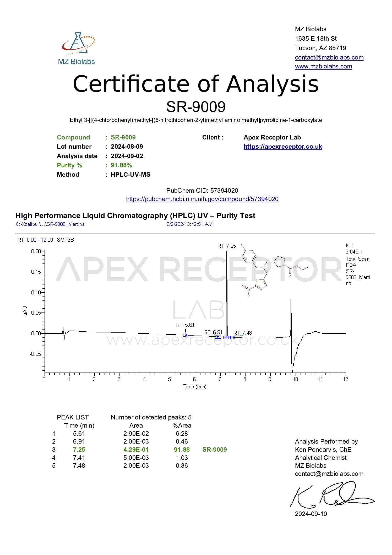Screen dimensions: 392x555
Task: Select the "PEAK LIST" heading
Action: coord(73,417)
